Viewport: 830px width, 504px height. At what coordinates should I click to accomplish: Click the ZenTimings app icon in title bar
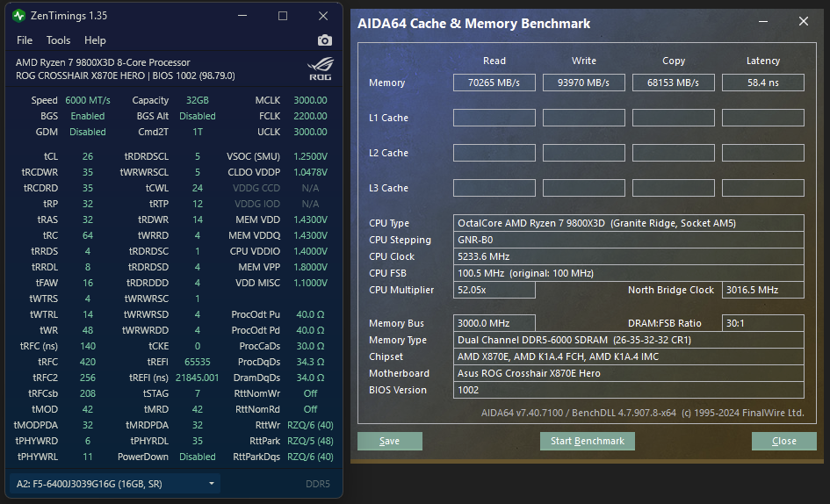19,16
